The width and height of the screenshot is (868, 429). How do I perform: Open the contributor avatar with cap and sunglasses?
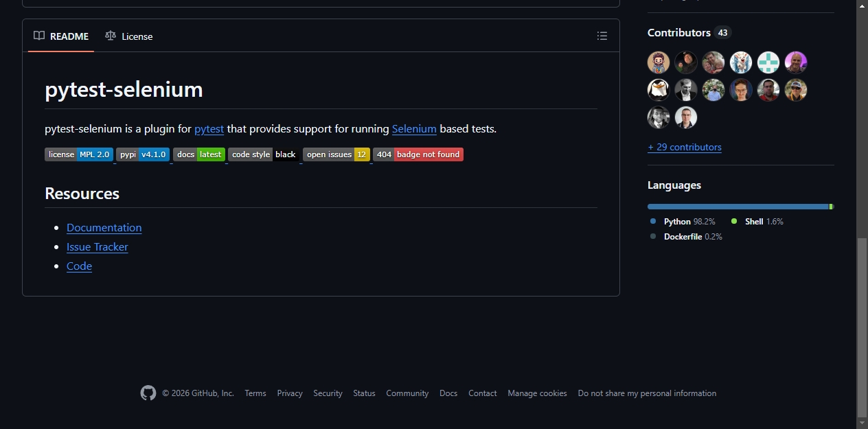(796, 90)
